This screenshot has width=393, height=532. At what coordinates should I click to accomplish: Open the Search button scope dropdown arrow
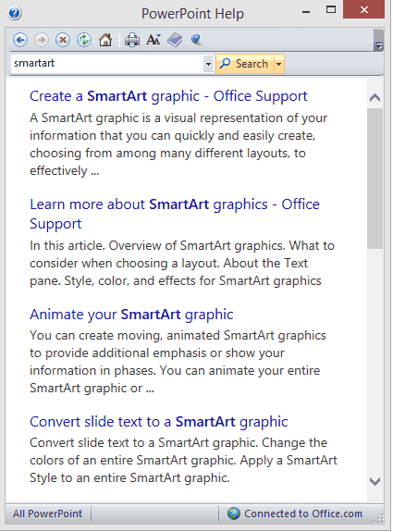click(278, 64)
